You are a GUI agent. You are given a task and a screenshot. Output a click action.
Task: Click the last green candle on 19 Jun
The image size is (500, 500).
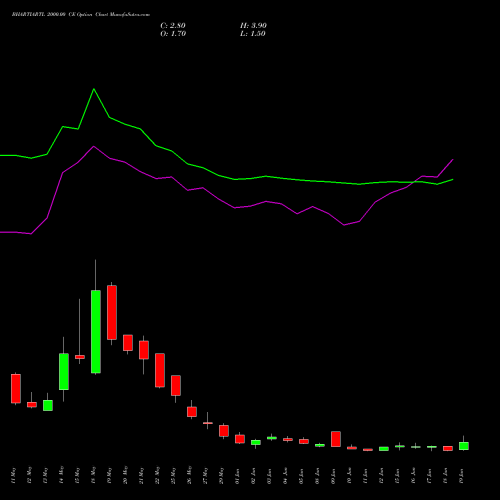(x=464, y=446)
